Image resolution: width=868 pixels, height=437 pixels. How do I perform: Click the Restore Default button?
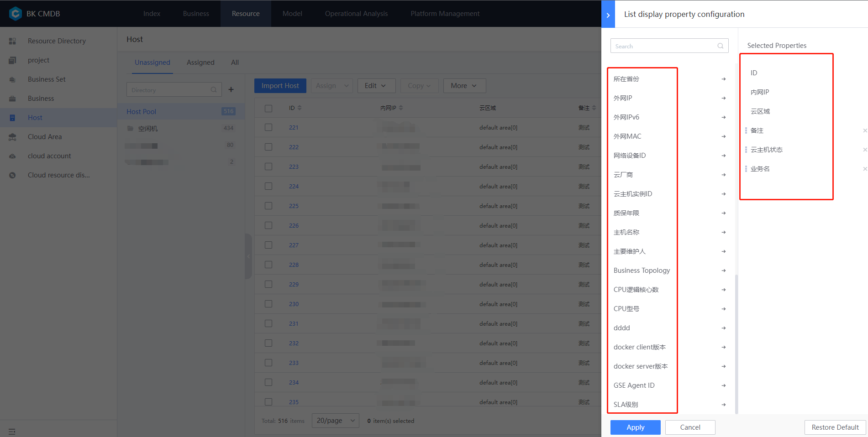835,427
